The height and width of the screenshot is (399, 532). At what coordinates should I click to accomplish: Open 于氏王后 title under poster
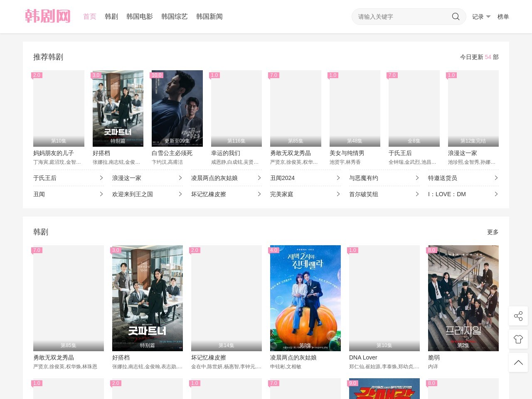click(400, 153)
